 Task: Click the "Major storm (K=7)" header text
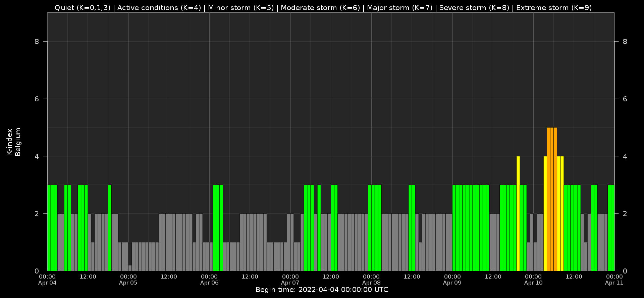[x=400, y=8]
